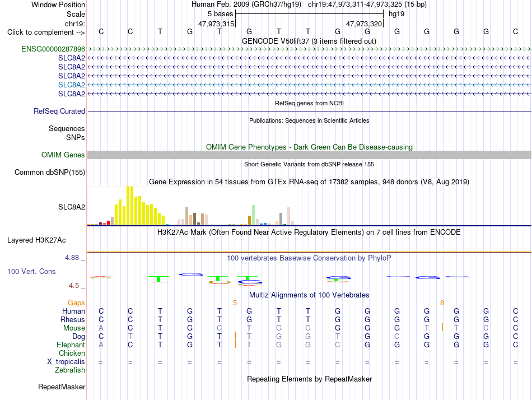Screen dimensions: 532x400
Task: Open the 100 Vert. Cons track label
Action: [x=31, y=271]
